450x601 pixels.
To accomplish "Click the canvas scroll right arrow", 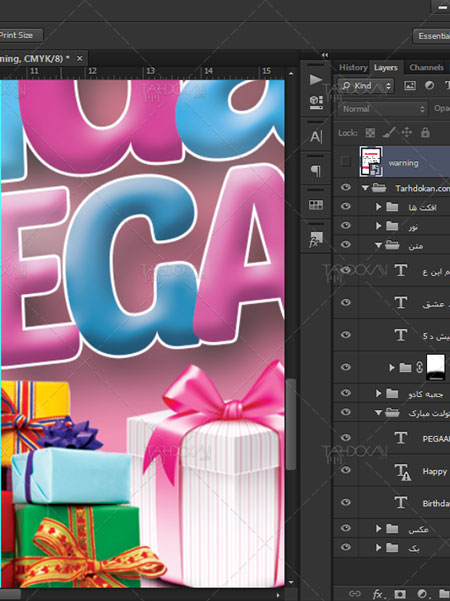I will tap(278, 595).
